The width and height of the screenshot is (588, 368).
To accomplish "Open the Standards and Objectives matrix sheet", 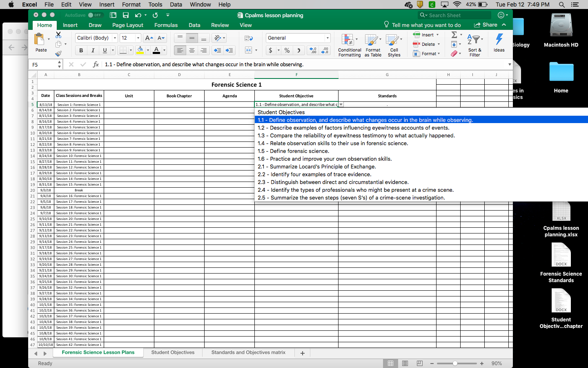I will (248, 352).
